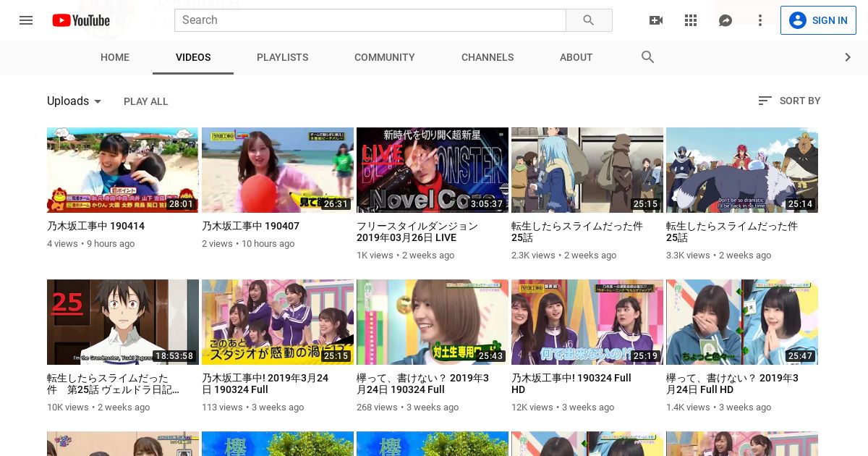Click title 乃木坂工事中 190414
Image resolution: width=868 pixels, height=456 pixels.
point(95,226)
